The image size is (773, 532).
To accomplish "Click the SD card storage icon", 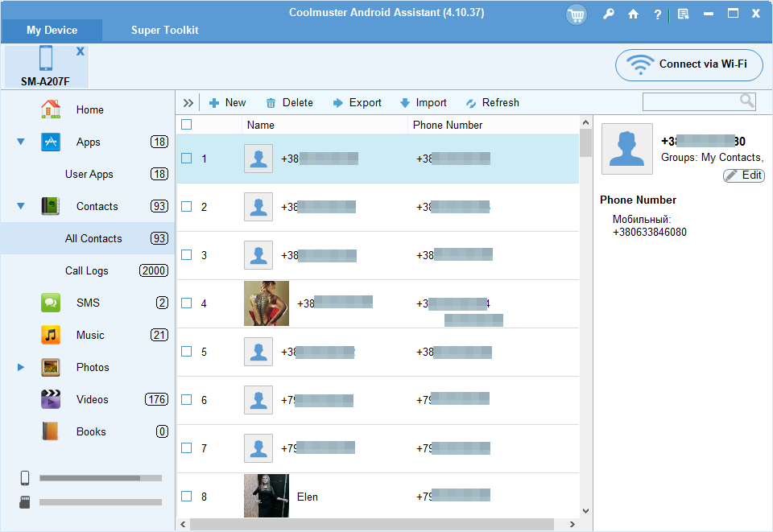I will (25, 502).
